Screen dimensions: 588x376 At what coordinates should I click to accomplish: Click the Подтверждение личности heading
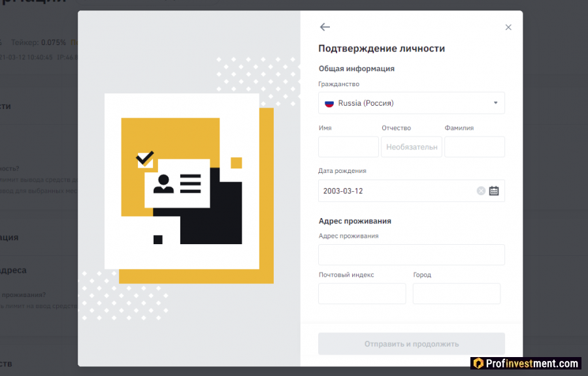(382, 48)
